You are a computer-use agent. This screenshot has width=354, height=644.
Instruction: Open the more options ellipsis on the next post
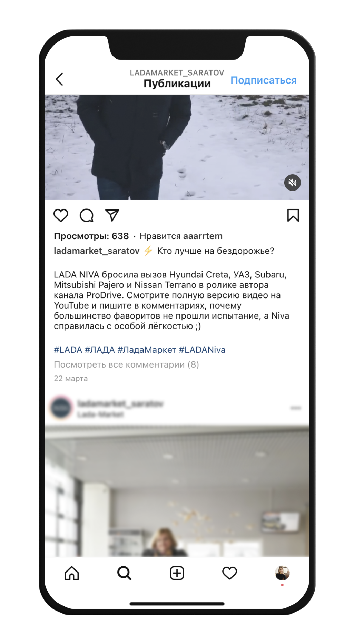(x=296, y=408)
